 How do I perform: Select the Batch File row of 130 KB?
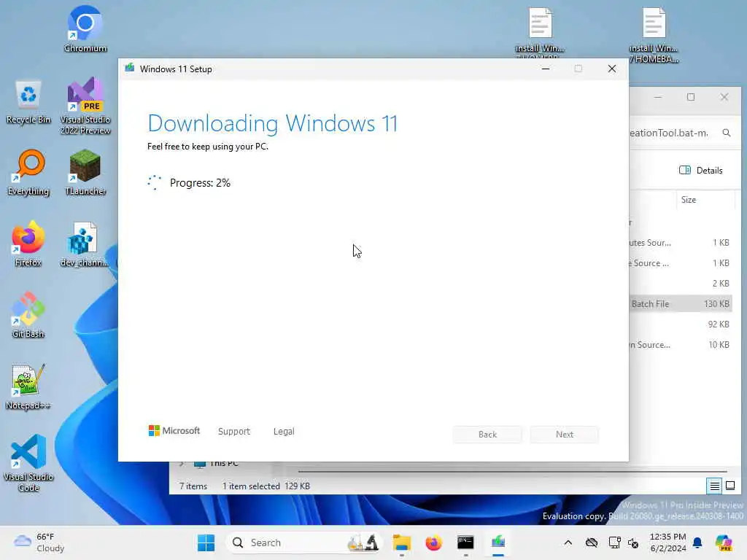click(681, 304)
